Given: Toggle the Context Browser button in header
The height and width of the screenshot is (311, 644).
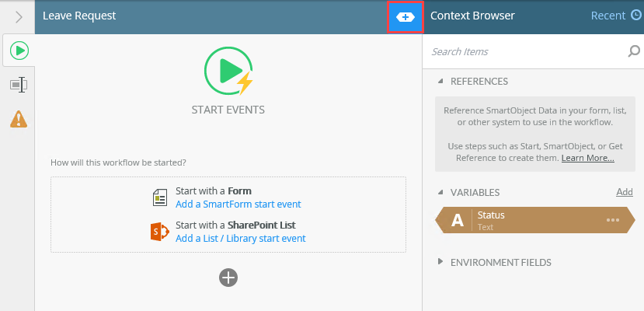Looking at the screenshot, I should 405,16.
